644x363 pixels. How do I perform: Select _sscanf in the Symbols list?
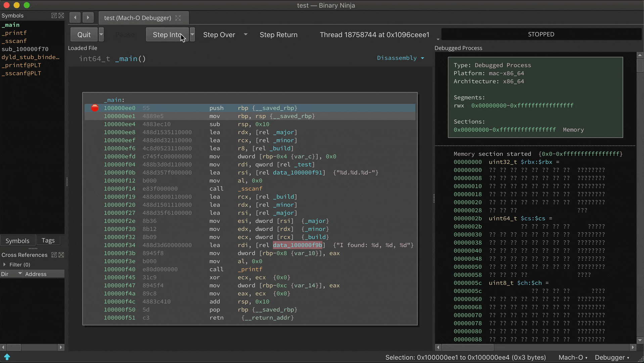pos(14,41)
